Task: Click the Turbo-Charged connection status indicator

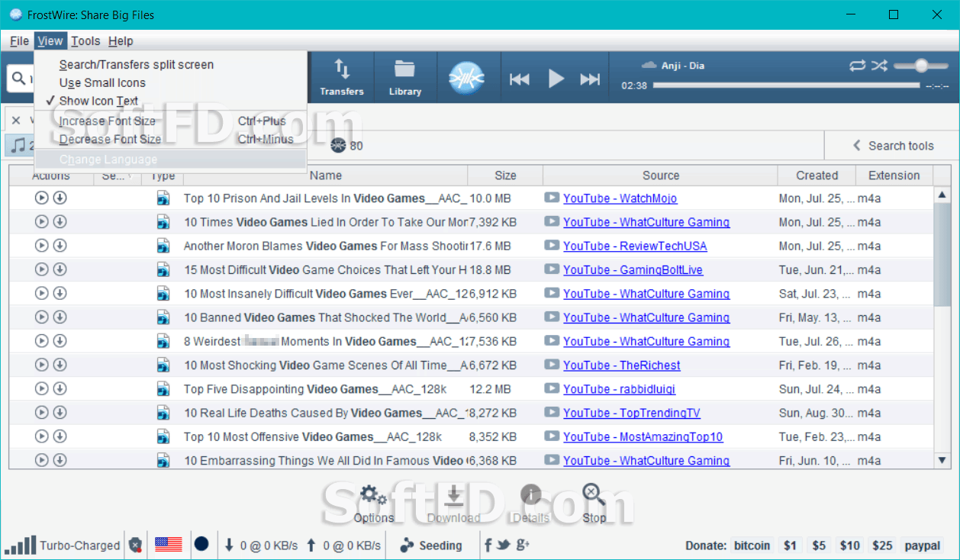Action: [63, 546]
